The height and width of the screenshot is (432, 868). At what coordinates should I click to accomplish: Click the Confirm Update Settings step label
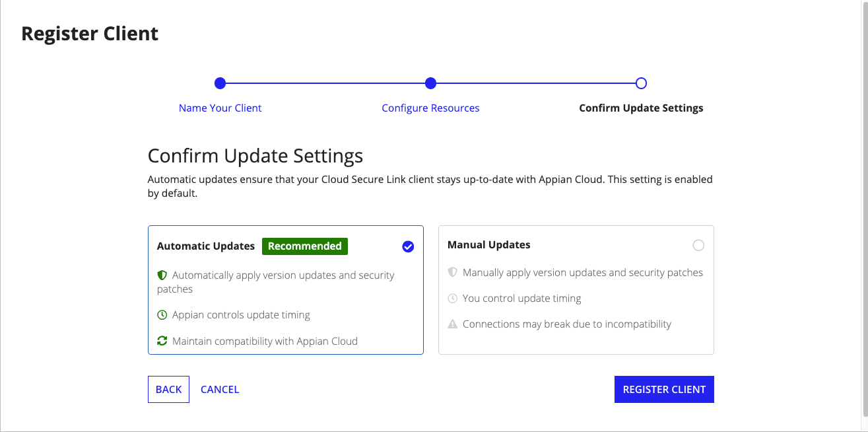[641, 108]
